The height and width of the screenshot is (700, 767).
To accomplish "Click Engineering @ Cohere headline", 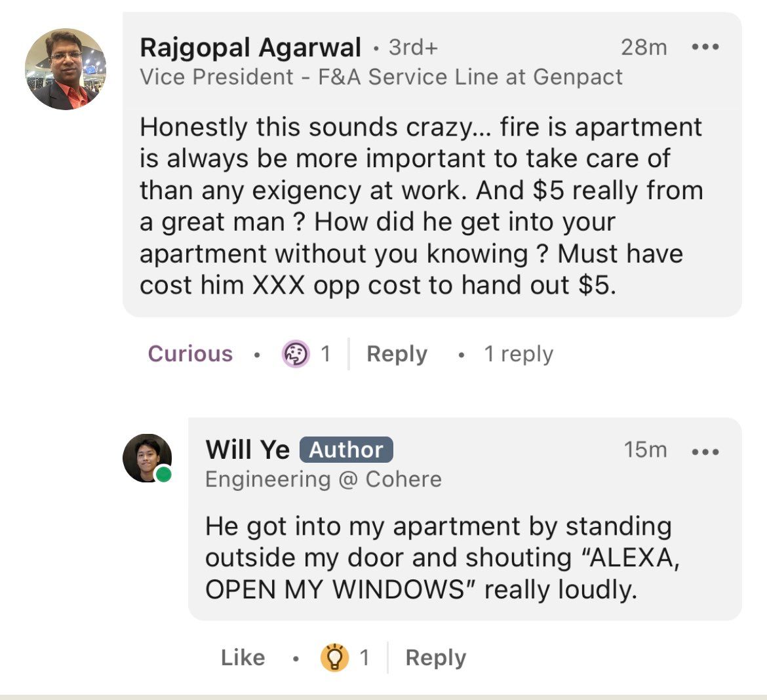I will [x=323, y=479].
